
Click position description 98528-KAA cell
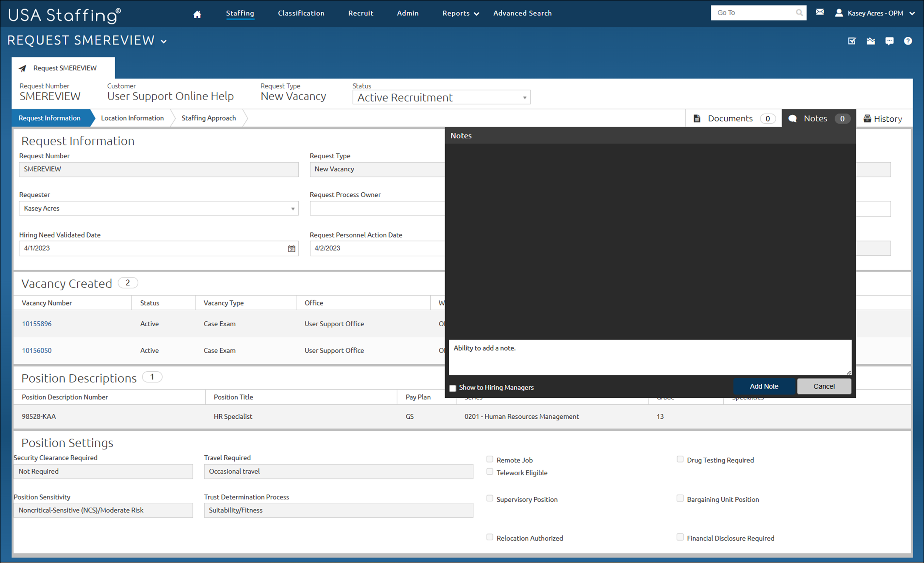click(x=38, y=417)
